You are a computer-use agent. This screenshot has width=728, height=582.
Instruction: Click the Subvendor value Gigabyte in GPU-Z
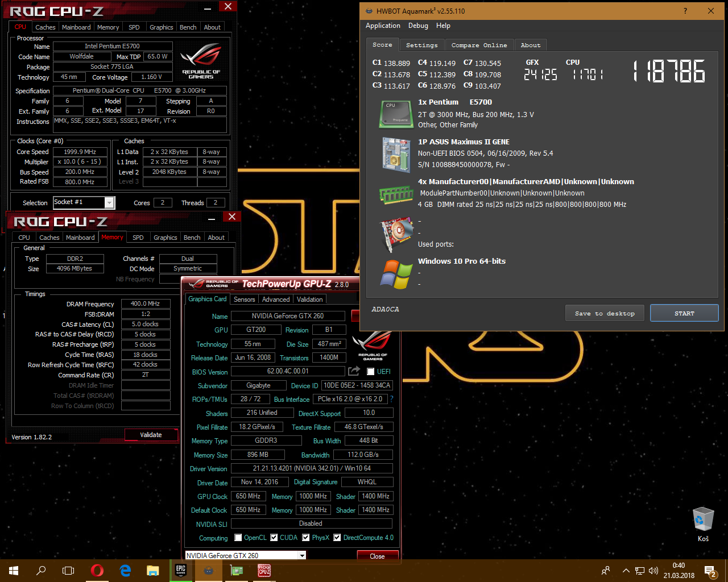(x=258, y=385)
